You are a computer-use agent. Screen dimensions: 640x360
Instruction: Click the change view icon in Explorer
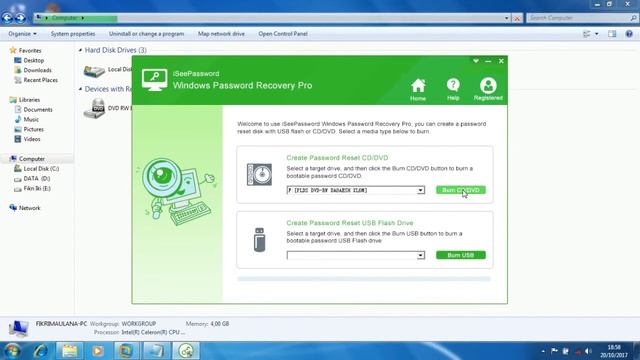(x=587, y=34)
